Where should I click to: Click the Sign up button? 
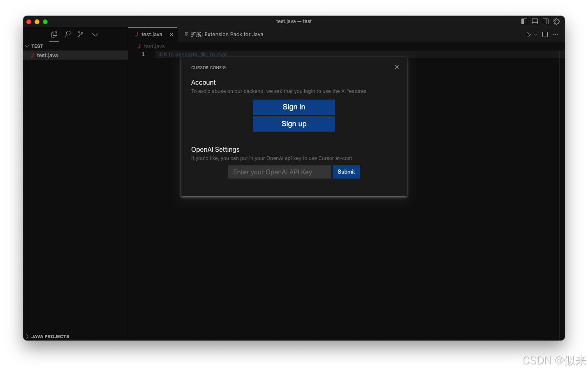(x=294, y=124)
